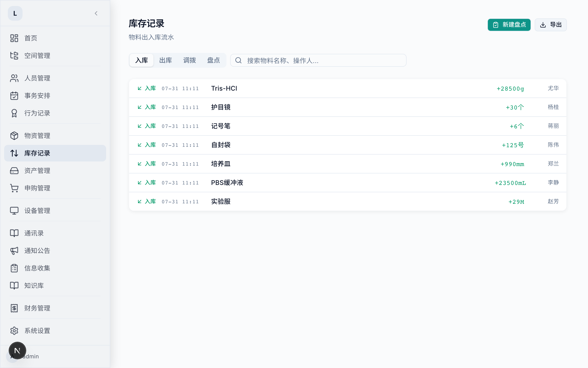
Task: Switch to the 出库 tab
Action: (165, 60)
